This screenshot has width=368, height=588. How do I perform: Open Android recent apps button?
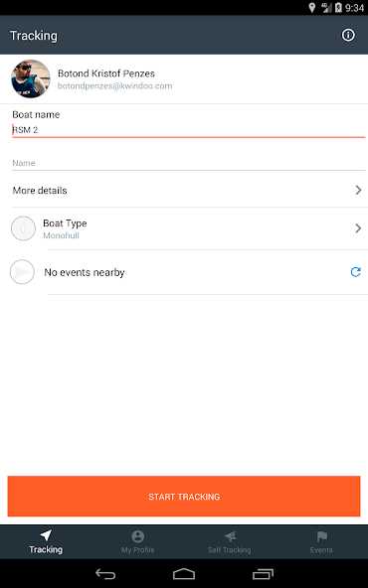(x=263, y=574)
